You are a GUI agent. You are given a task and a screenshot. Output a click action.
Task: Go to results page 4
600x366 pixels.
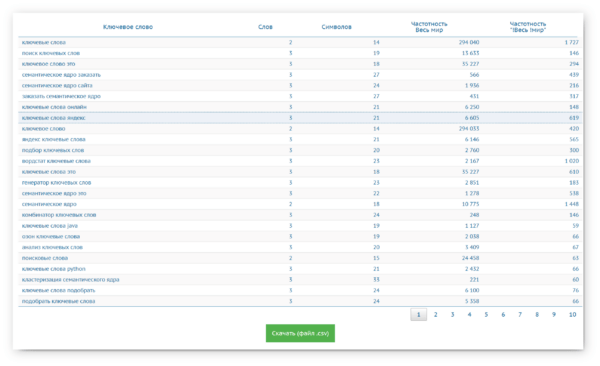click(x=469, y=315)
